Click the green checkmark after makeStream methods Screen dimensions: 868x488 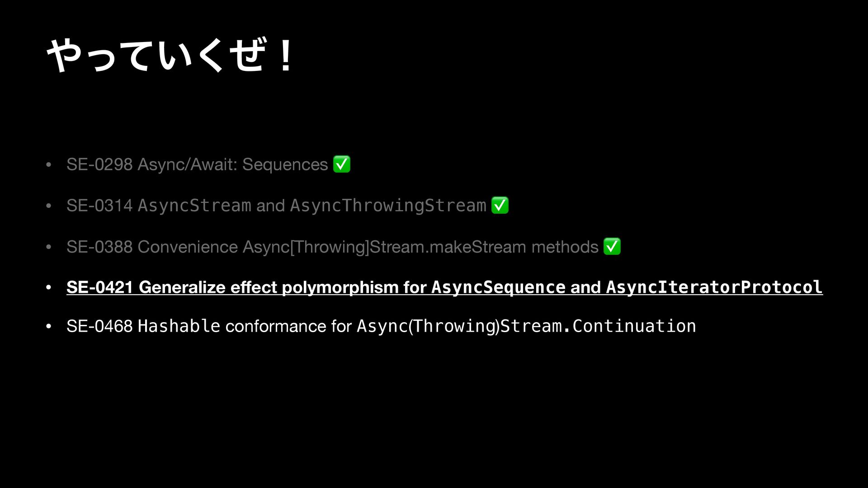coord(612,246)
